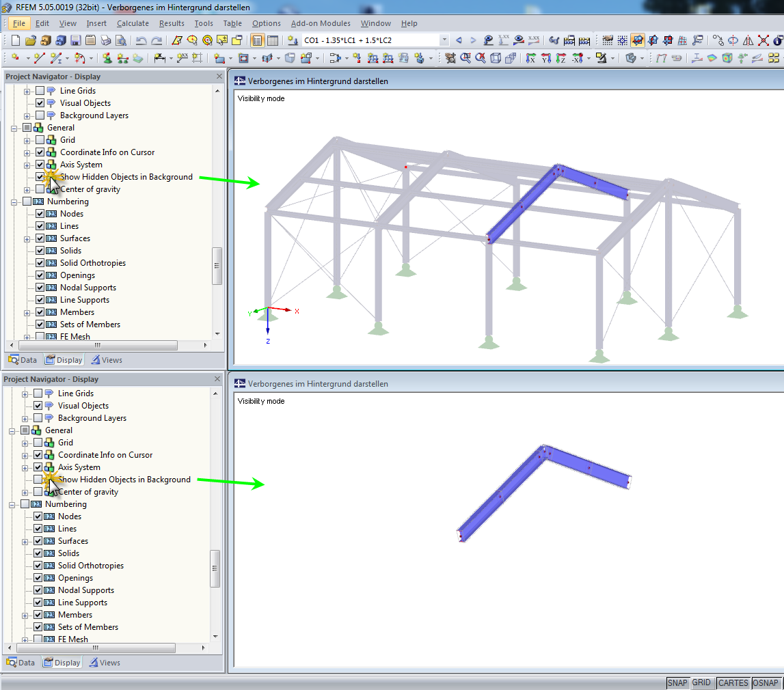Uncheck the Nodes numbering checkbox in upper navigator

click(x=40, y=214)
